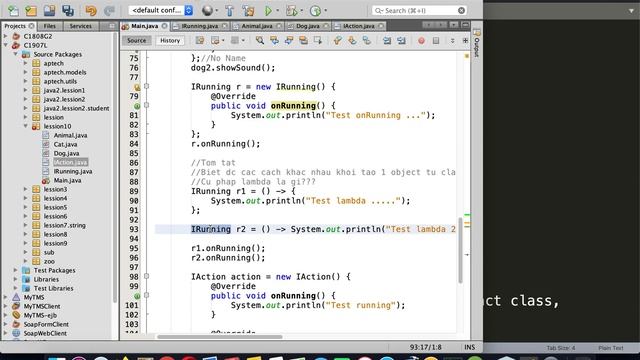This screenshot has height=360, width=640.
Task: Open the Run Project dropdown arrow
Action: [x=278, y=11]
